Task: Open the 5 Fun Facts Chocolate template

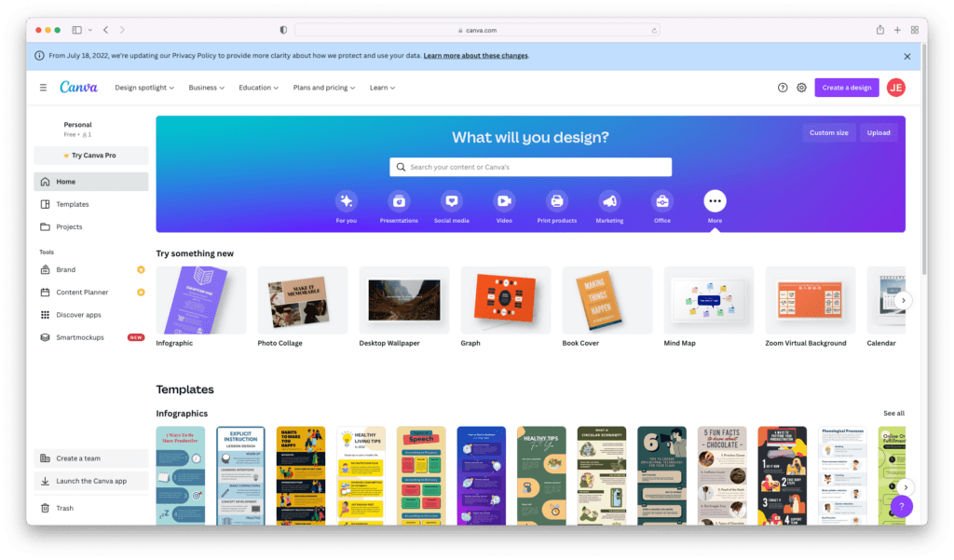Action: pyautogui.click(x=722, y=476)
